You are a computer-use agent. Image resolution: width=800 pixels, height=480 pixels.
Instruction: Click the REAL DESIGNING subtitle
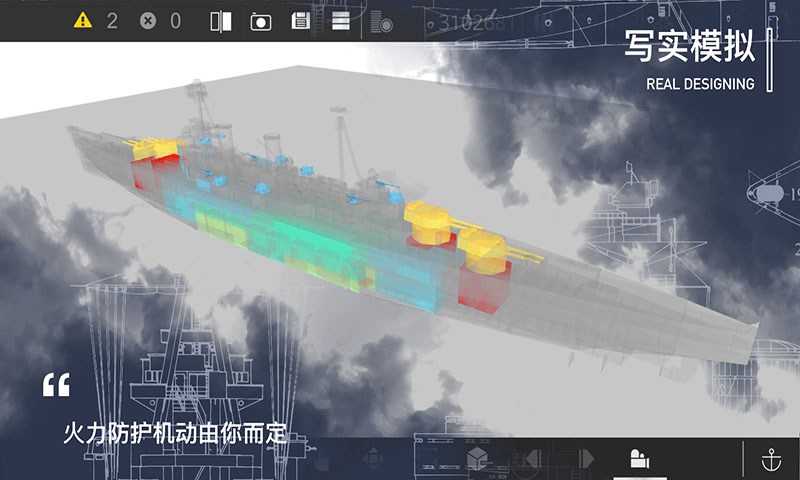tap(700, 84)
